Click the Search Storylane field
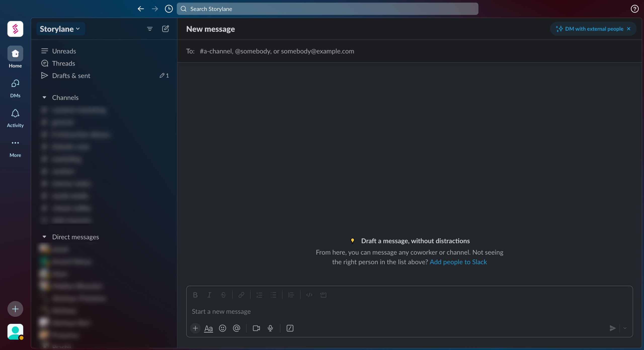644x350 pixels. pos(327,9)
